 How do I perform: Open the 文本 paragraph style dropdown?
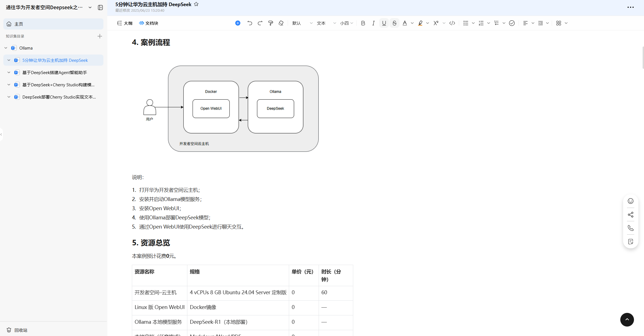pyautogui.click(x=326, y=23)
